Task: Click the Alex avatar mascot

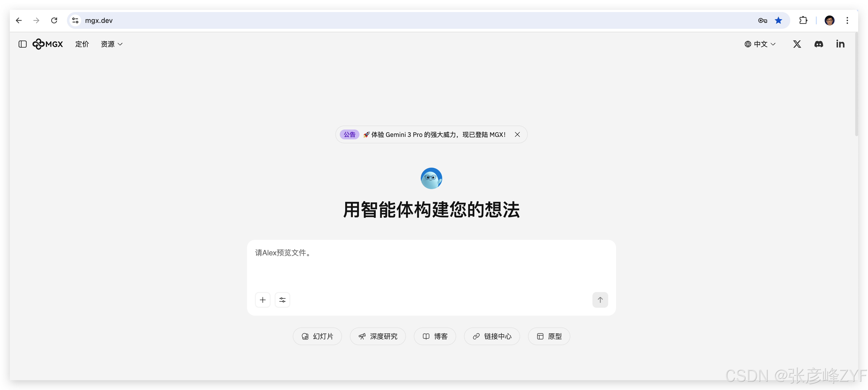Action: tap(431, 178)
